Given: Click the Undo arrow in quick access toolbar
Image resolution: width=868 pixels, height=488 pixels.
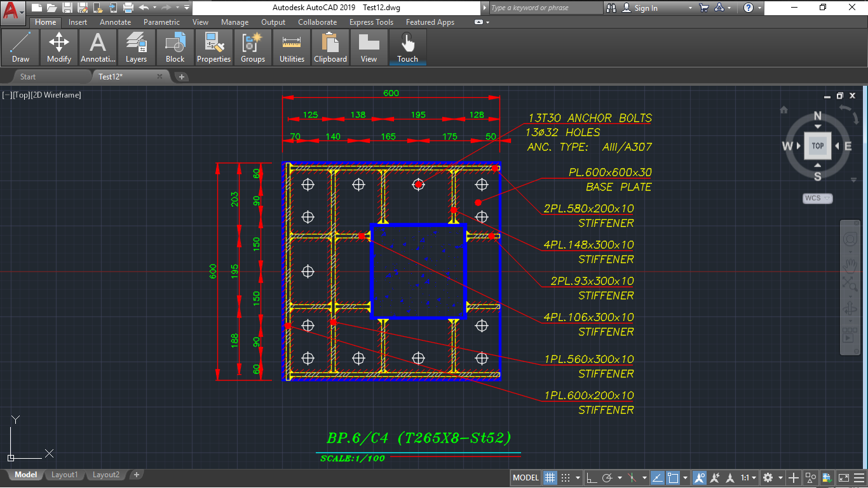Looking at the screenshot, I should 144,8.
